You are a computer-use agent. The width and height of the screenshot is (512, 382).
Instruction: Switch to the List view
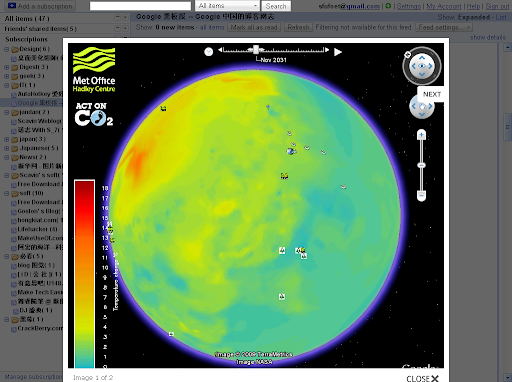(501, 17)
